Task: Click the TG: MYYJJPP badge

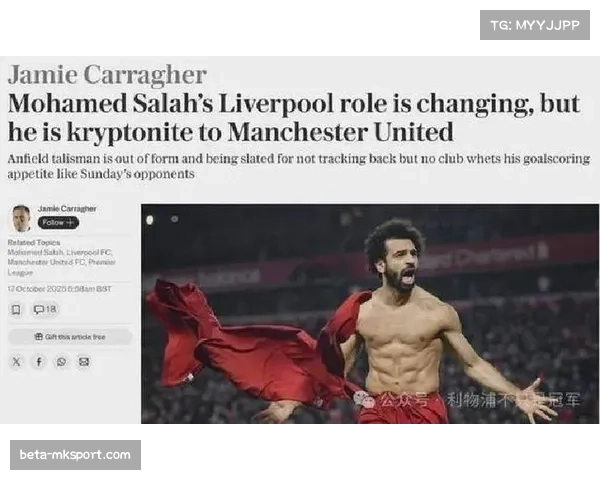Action: coord(535,25)
